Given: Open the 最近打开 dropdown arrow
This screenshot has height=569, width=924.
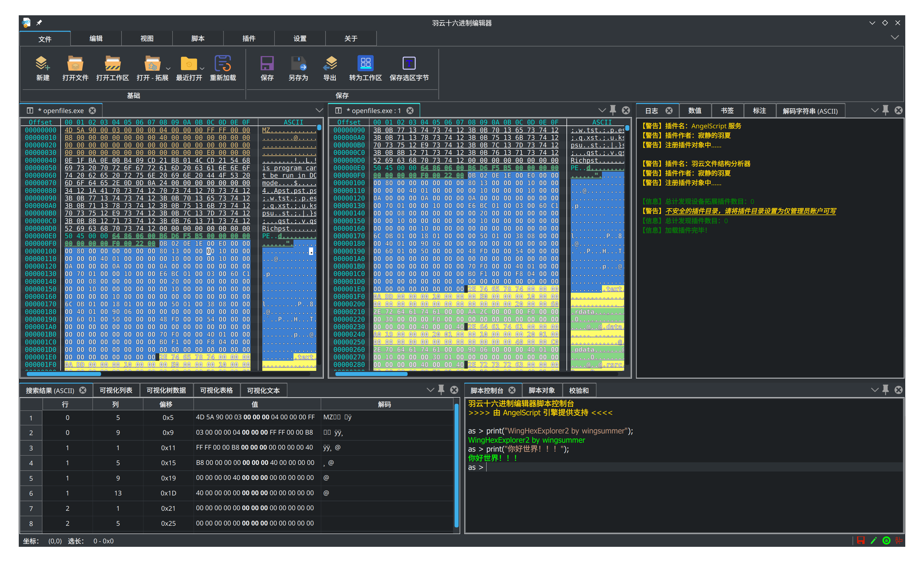Looking at the screenshot, I should [202, 68].
